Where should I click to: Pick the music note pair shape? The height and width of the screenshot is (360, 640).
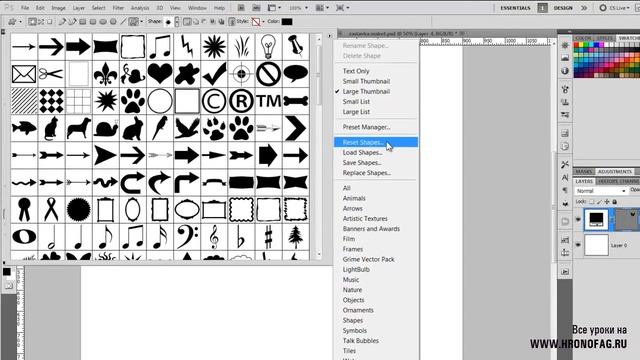point(160,47)
